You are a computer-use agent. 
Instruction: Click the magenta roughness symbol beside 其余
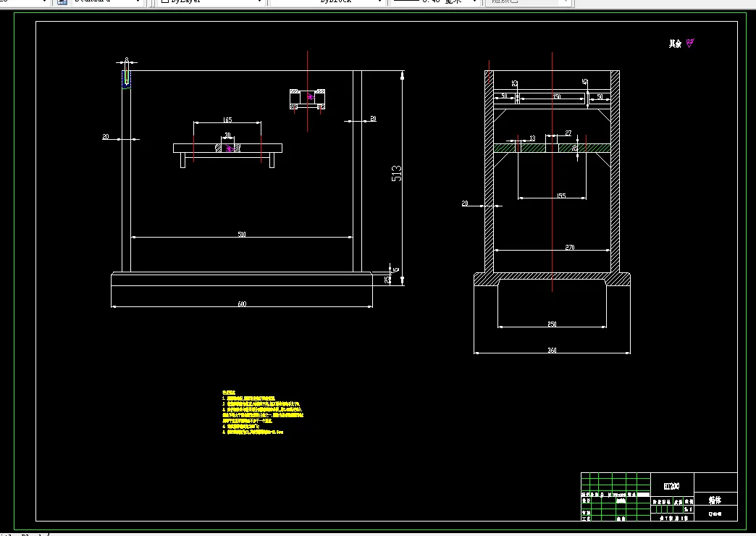690,43
